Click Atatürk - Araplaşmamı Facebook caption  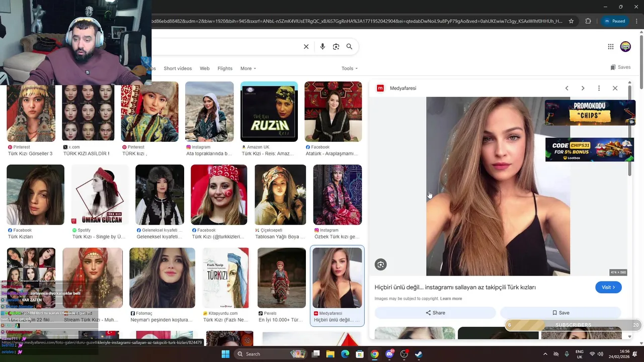pyautogui.click(x=332, y=153)
